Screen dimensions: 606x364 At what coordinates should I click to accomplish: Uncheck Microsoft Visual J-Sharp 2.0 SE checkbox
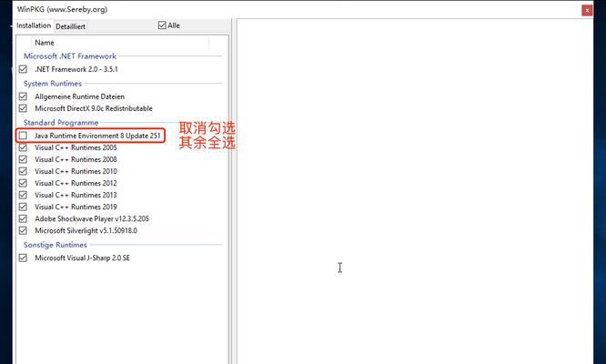pyautogui.click(x=23, y=258)
